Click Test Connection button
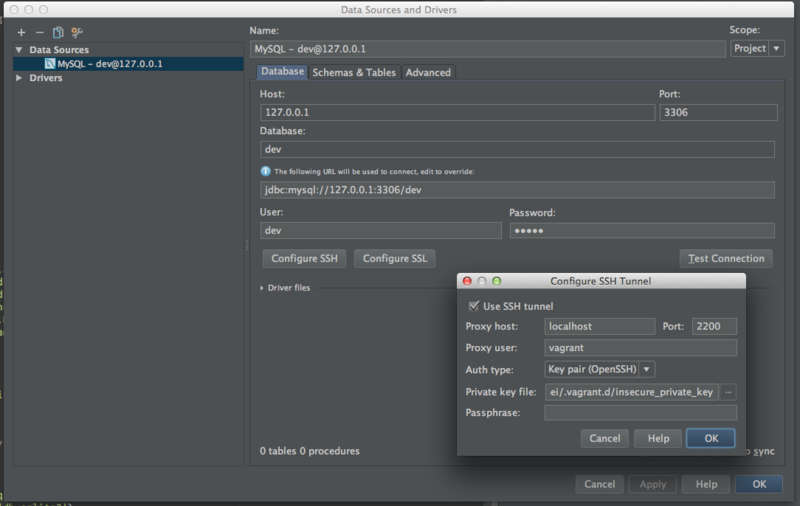Image resolution: width=800 pixels, height=506 pixels. click(726, 259)
